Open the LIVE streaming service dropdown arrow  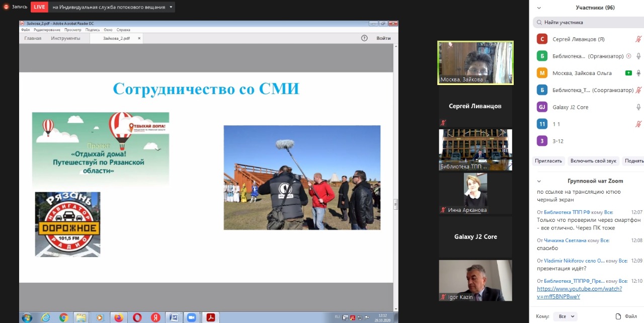point(172,7)
